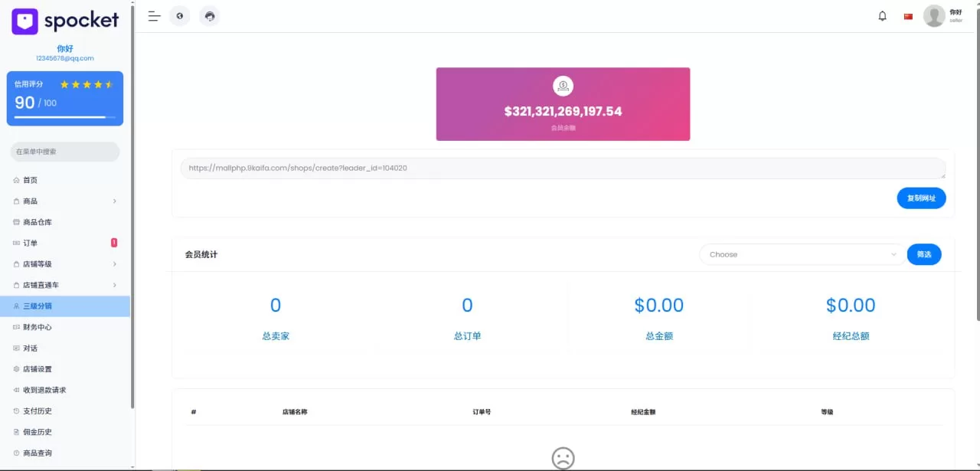
Task: Click the 复制网址 button
Action: [921, 198]
